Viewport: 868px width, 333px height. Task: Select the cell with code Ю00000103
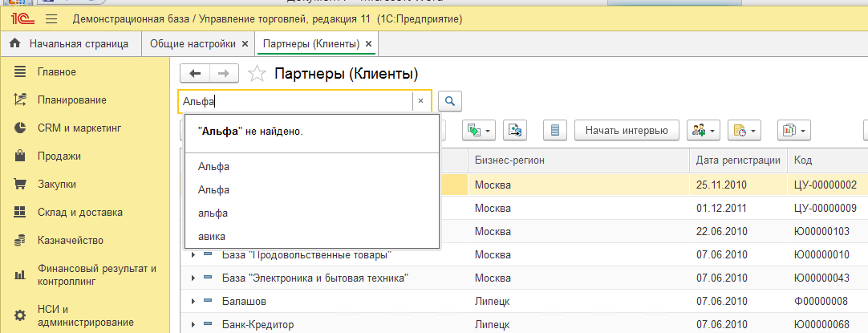pyautogui.click(x=827, y=232)
